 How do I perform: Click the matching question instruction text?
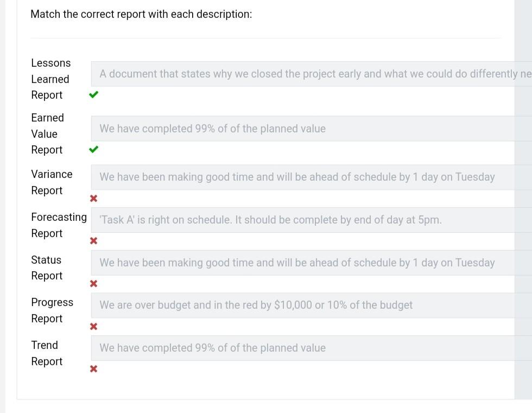[x=141, y=14]
